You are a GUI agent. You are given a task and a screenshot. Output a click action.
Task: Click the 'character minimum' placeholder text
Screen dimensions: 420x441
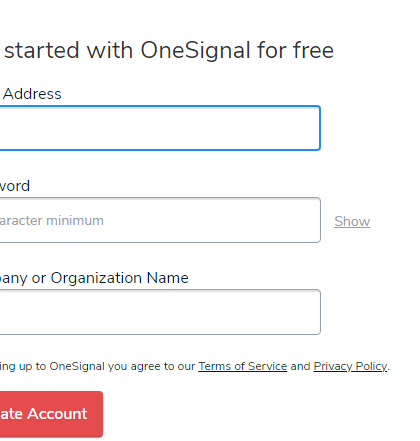point(51,221)
